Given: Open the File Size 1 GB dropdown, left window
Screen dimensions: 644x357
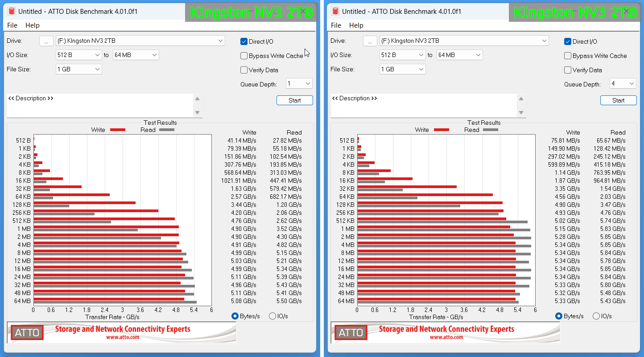Looking at the screenshot, I should (x=79, y=69).
